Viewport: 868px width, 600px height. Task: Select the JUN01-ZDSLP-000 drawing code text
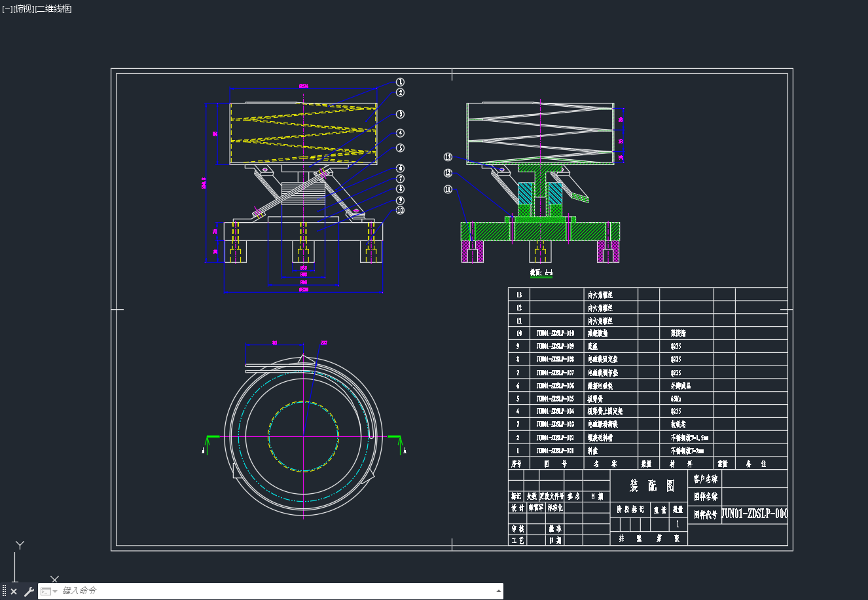click(755, 514)
